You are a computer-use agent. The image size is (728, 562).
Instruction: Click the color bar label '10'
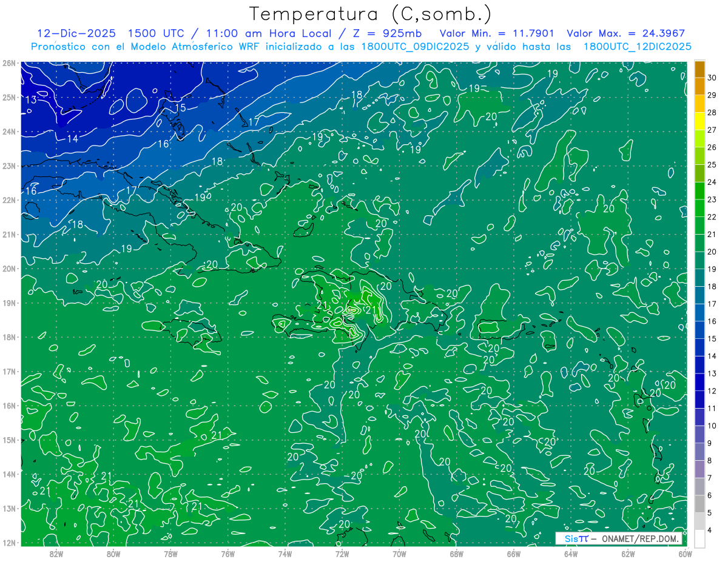712,426
